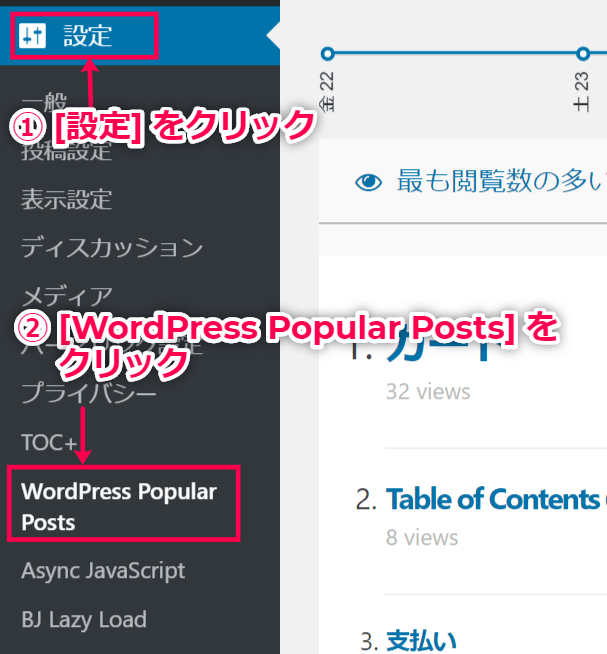The image size is (607, 654).
Task: Open 投稿設定 writing settings
Action: click(66, 151)
